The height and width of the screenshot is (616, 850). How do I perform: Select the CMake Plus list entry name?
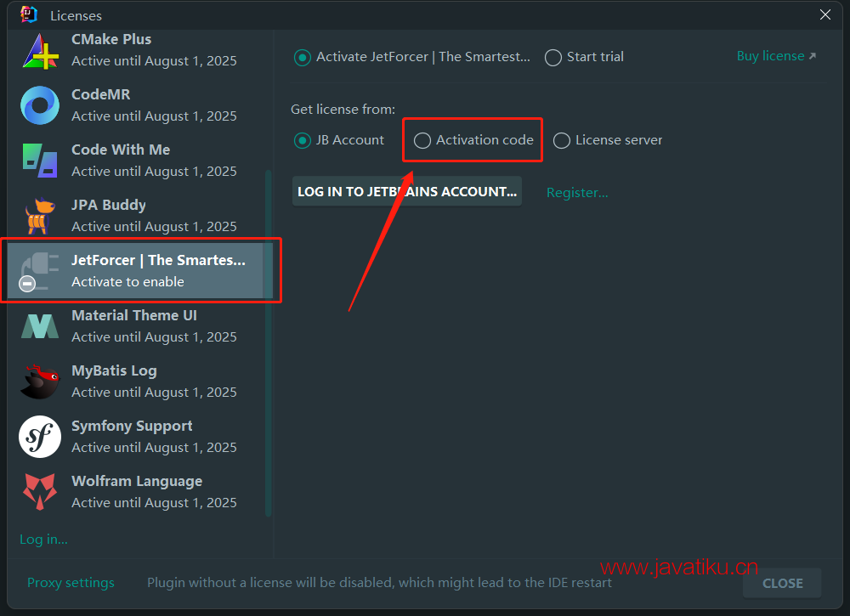coord(111,40)
